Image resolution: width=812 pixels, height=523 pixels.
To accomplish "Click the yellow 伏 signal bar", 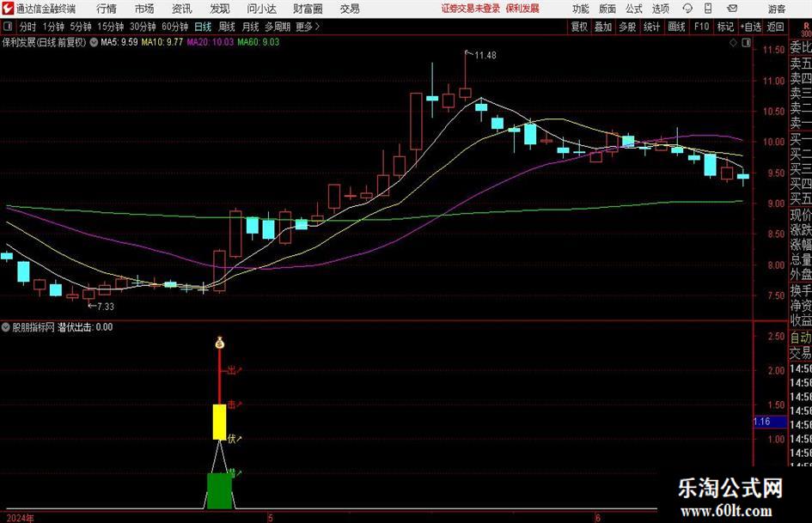I will coord(220,422).
